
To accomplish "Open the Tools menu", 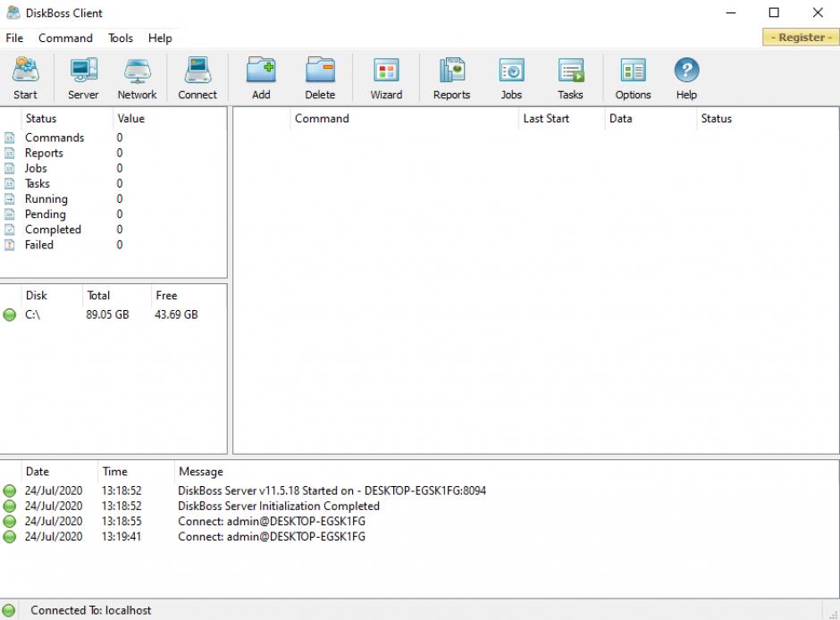I will pyautogui.click(x=121, y=38).
